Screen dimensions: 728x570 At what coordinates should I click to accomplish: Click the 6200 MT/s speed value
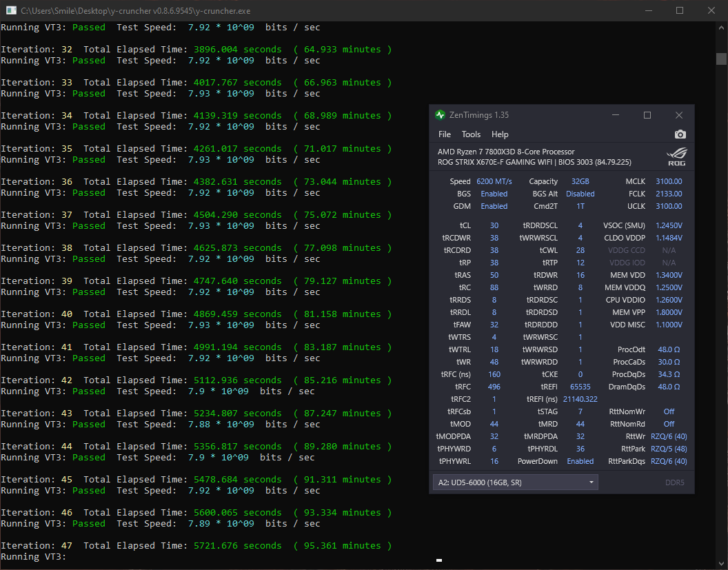(x=494, y=181)
